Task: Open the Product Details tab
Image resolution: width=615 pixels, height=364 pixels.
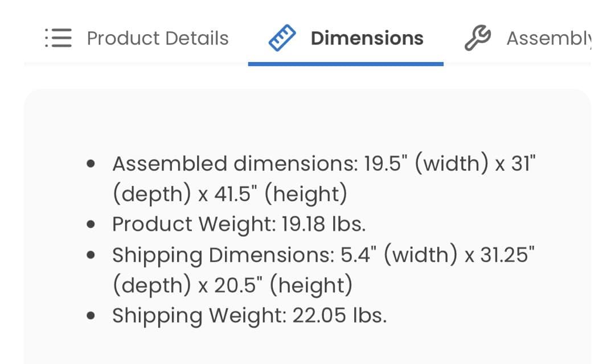Action: coord(157,38)
